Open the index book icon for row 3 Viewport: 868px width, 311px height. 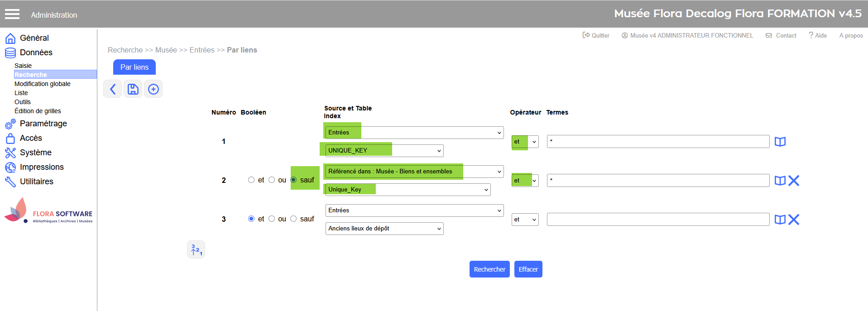[x=780, y=220]
